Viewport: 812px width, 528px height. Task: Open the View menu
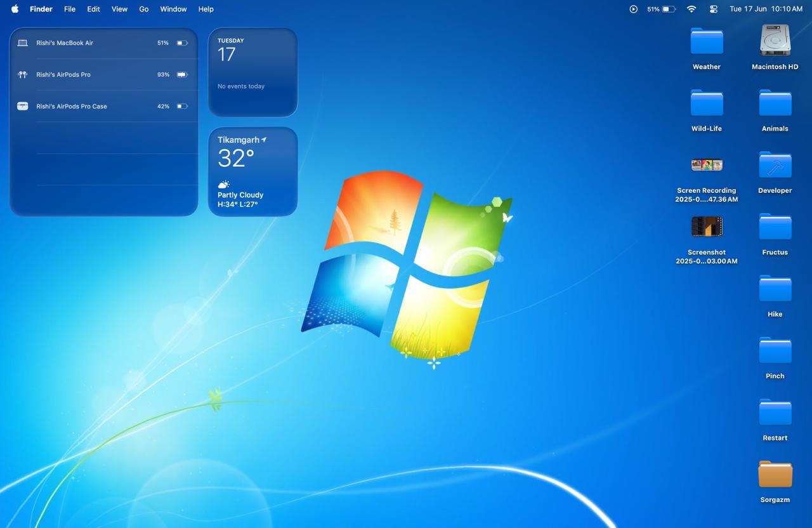[119, 9]
